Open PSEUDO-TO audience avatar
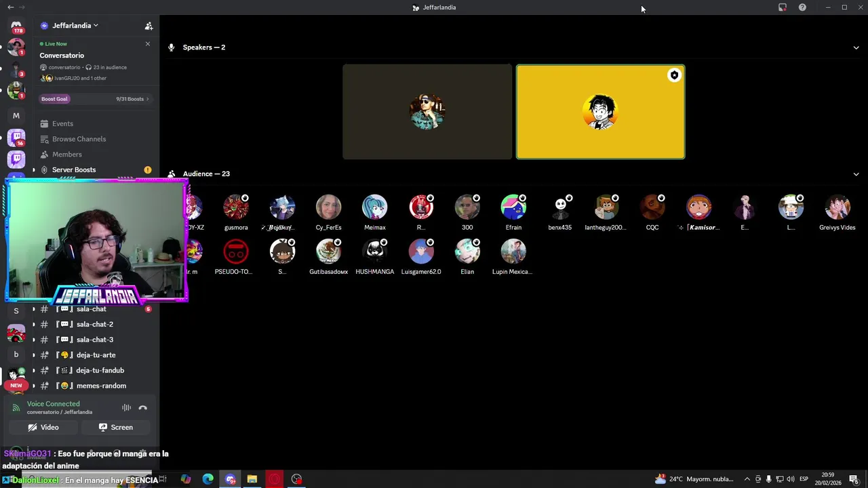The height and width of the screenshot is (488, 868). pyautogui.click(x=236, y=251)
